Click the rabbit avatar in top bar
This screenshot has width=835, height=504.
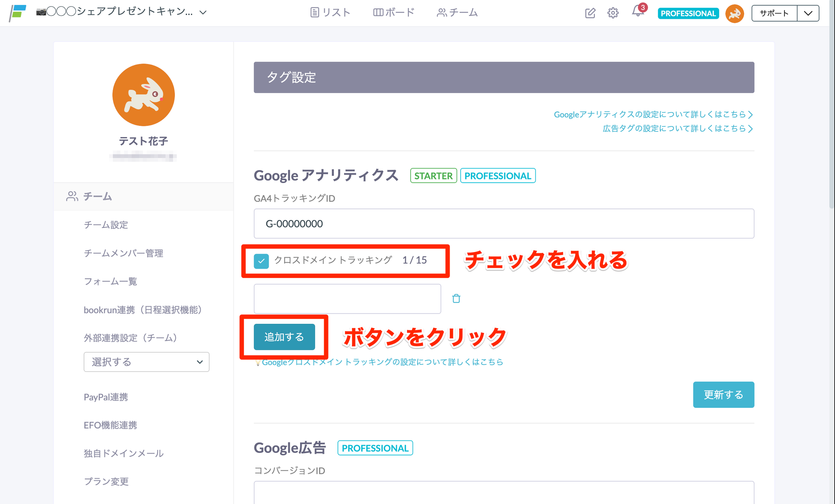click(x=734, y=13)
